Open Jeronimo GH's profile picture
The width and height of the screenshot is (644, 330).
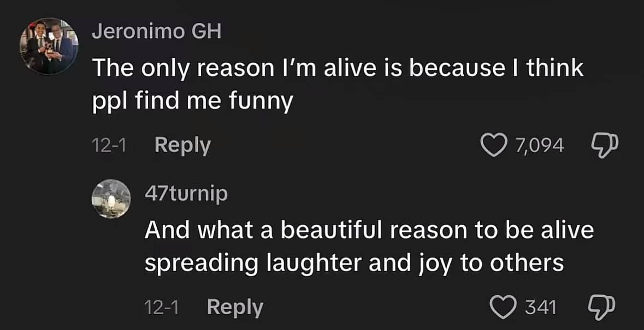tap(49, 46)
